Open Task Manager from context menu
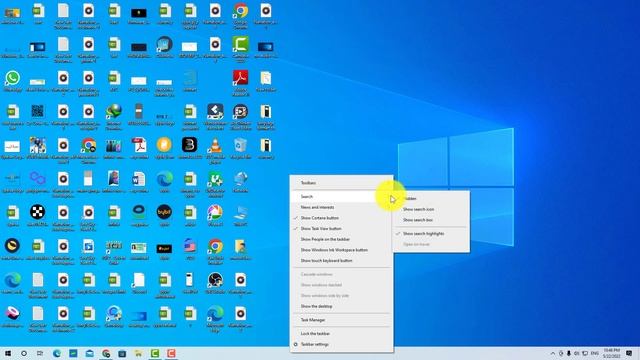Image resolution: width=640 pixels, height=360 pixels. coord(341,320)
